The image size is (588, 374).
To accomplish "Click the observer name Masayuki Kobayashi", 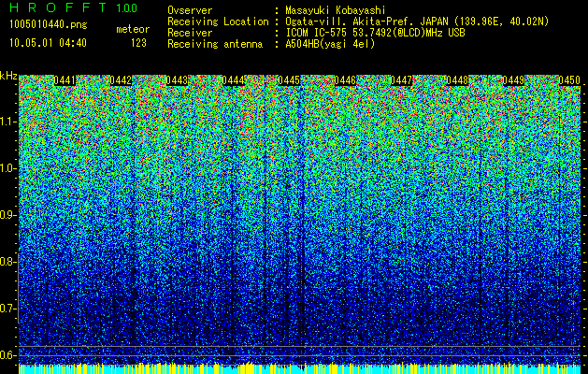I will [336, 10].
